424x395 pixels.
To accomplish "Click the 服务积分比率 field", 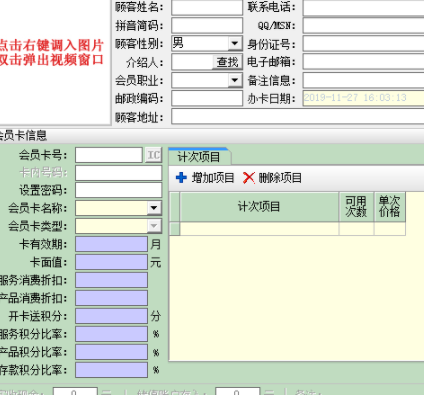I will (x=112, y=334).
